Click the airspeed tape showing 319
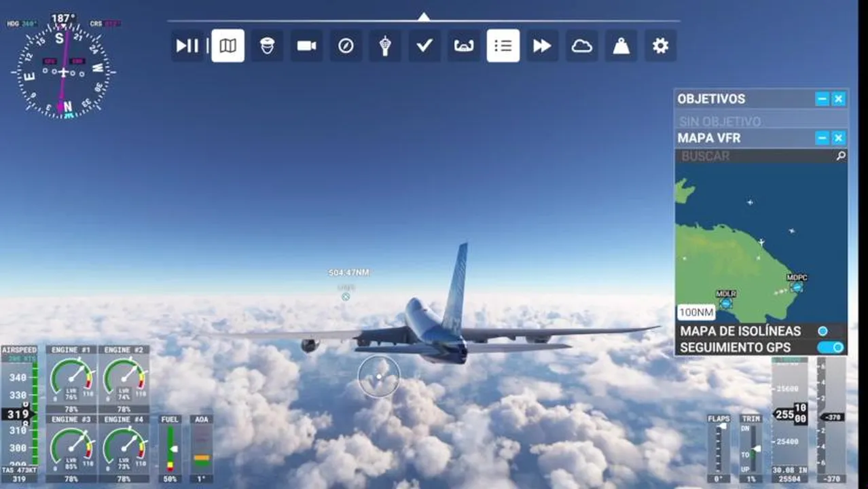This screenshot has width=868, height=489. pyautogui.click(x=19, y=414)
